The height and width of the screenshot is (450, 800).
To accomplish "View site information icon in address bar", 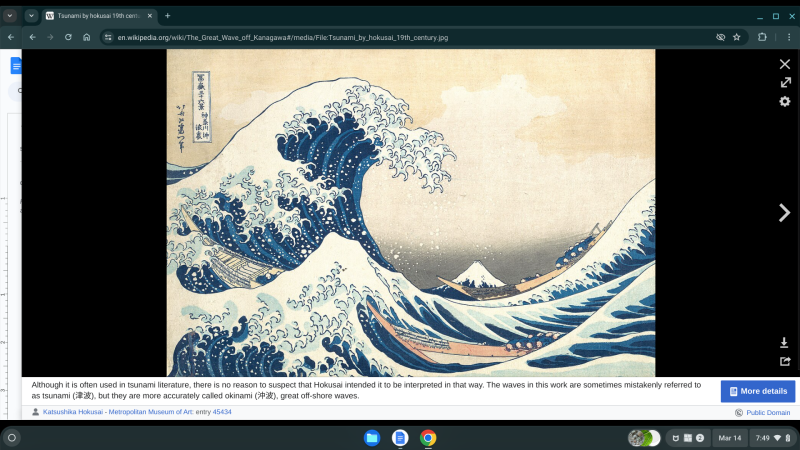I will [108, 37].
